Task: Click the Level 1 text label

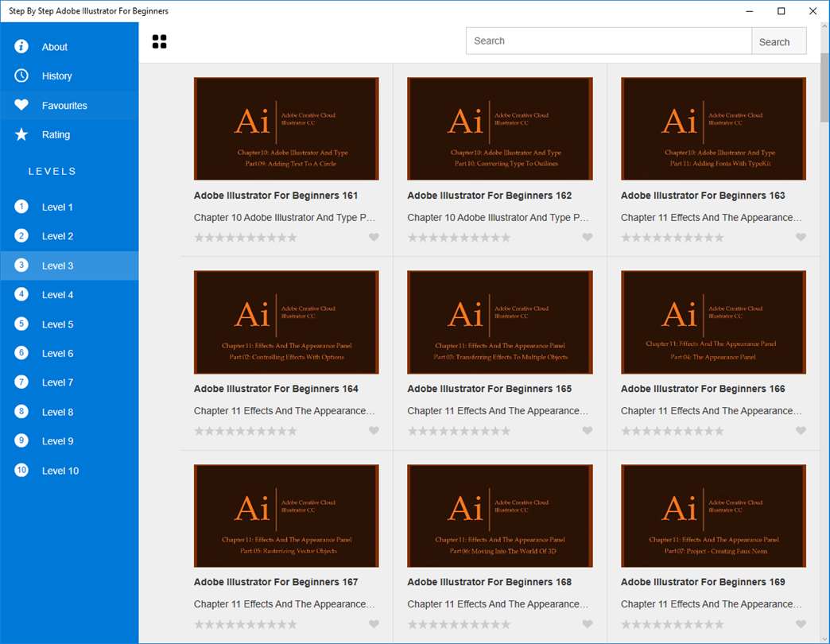Action: coord(58,208)
